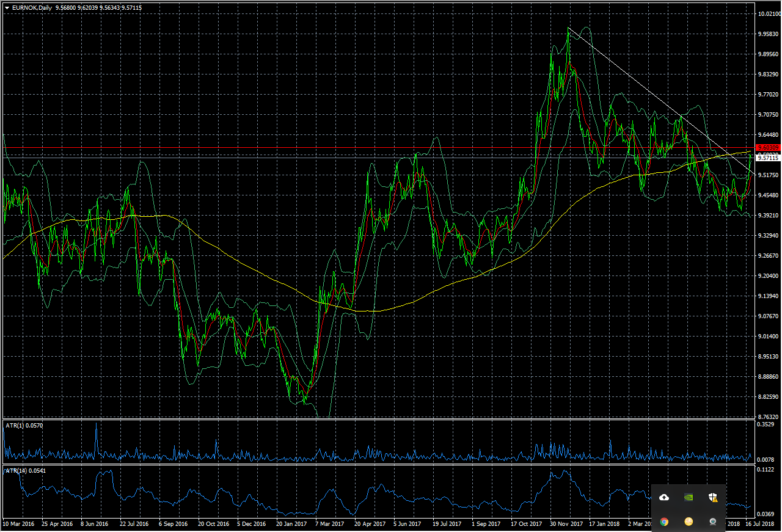Click the red 9.60306 price tag

[767, 148]
